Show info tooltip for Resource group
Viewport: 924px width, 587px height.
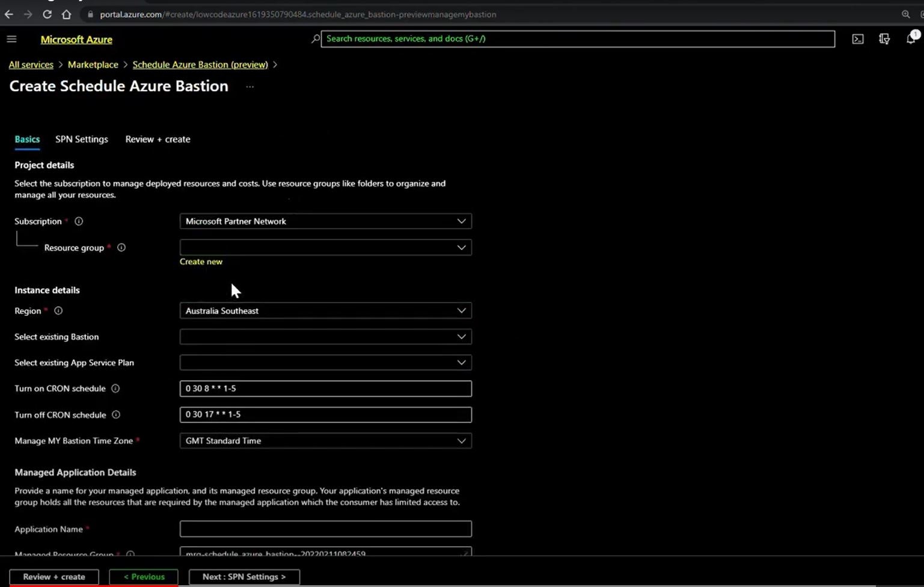click(x=121, y=247)
